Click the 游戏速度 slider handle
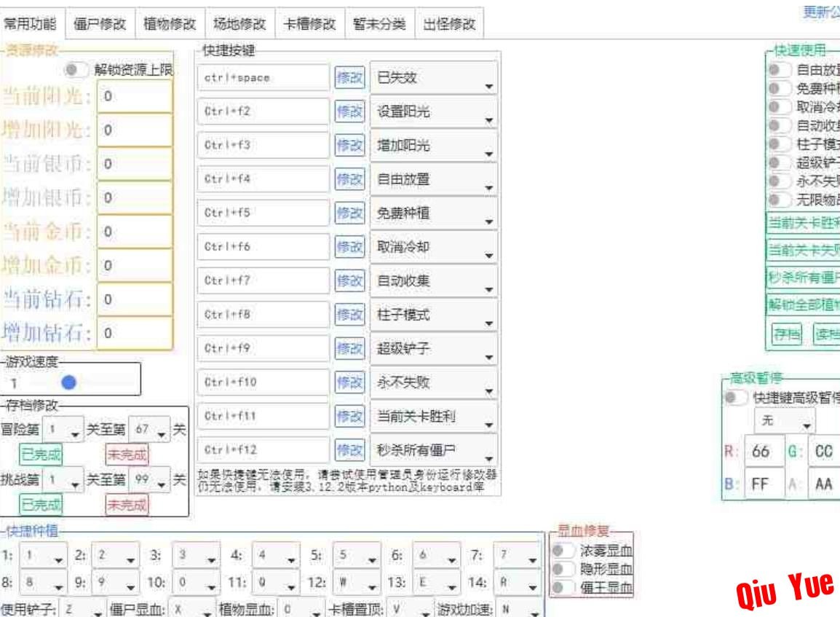Viewport: 840px width, 617px height. click(x=70, y=382)
